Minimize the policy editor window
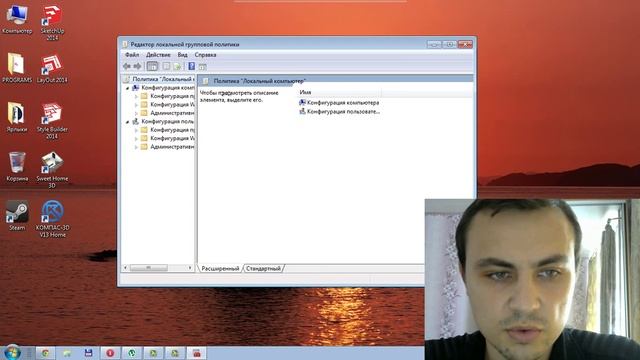 (434, 44)
